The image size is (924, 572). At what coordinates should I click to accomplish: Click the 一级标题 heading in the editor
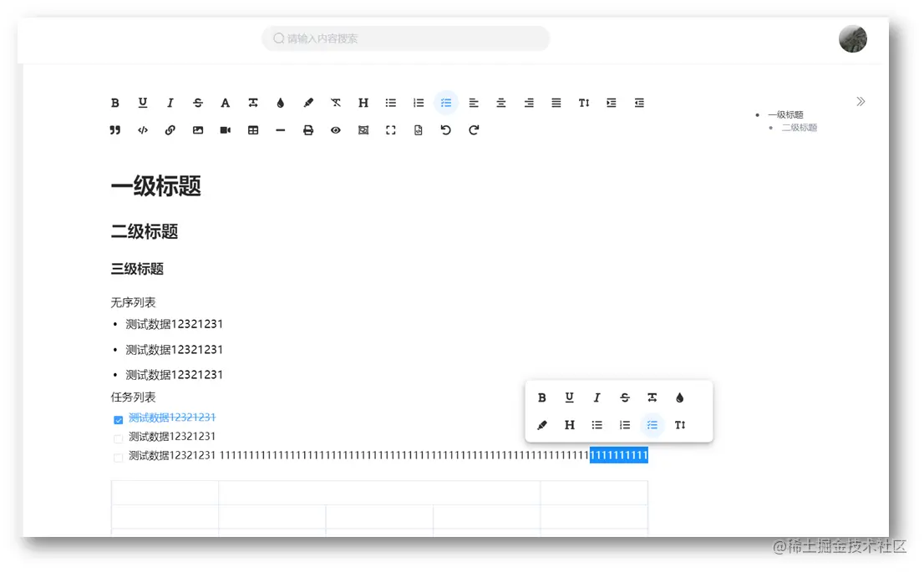(156, 186)
